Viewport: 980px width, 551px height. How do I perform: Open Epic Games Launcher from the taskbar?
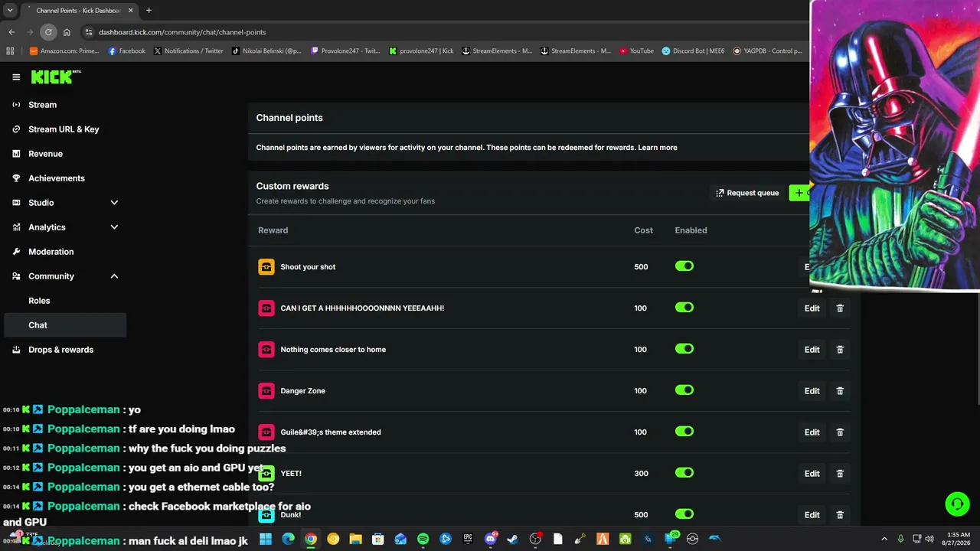tap(468, 539)
